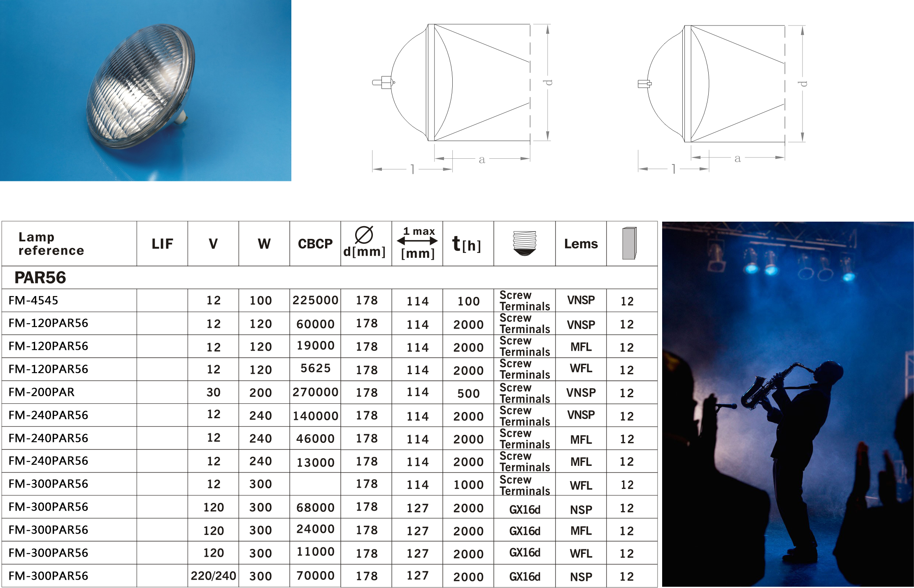
Task: Click the 178 diameter value in the FM-4545 row
Action: tap(367, 301)
